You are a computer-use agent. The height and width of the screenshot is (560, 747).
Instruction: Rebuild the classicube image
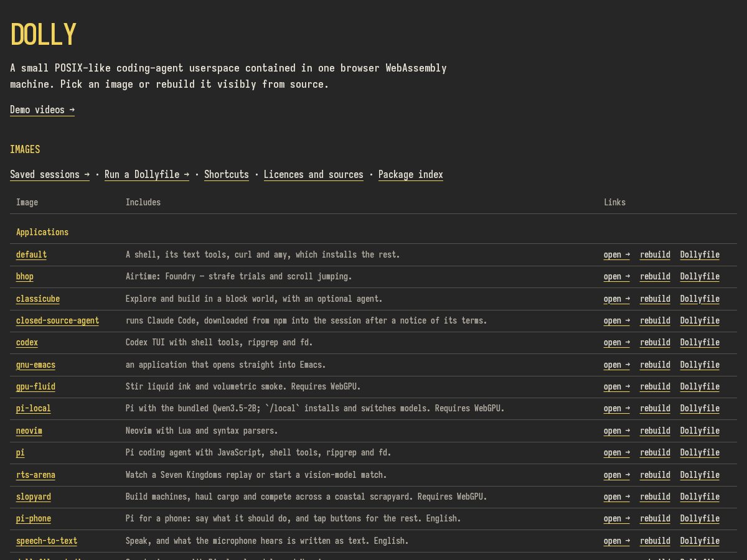pyautogui.click(x=655, y=299)
